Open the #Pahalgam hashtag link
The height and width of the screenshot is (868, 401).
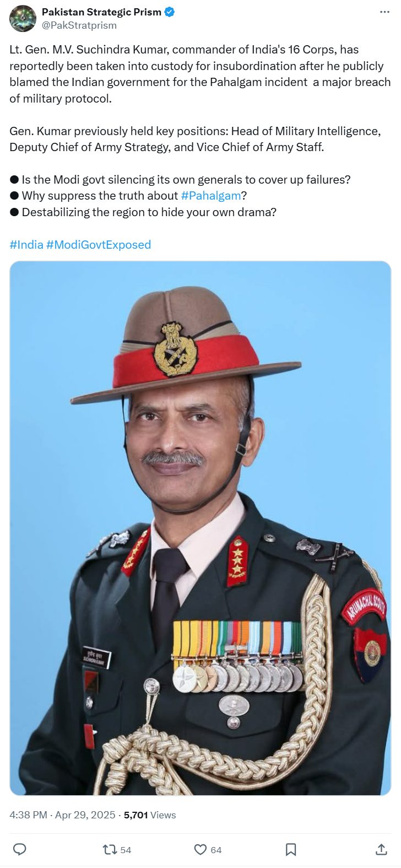pos(211,195)
